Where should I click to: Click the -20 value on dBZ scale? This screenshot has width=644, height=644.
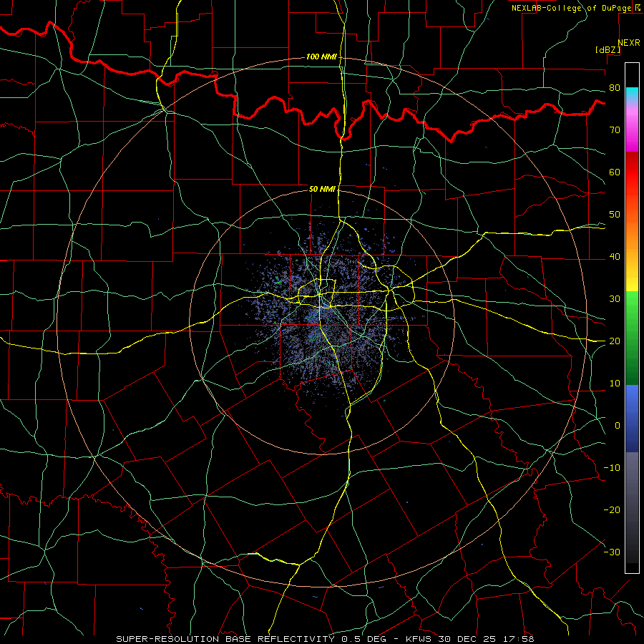pos(612,510)
